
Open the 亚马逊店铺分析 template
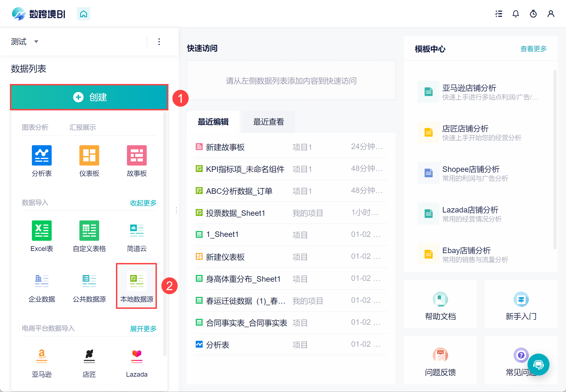pyautogui.click(x=469, y=88)
